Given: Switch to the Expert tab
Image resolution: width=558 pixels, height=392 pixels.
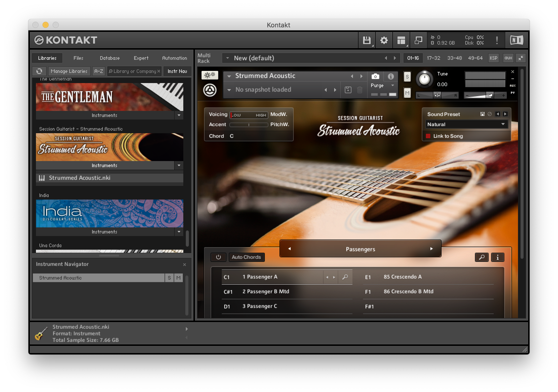Looking at the screenshot, I should click(141, 58).
